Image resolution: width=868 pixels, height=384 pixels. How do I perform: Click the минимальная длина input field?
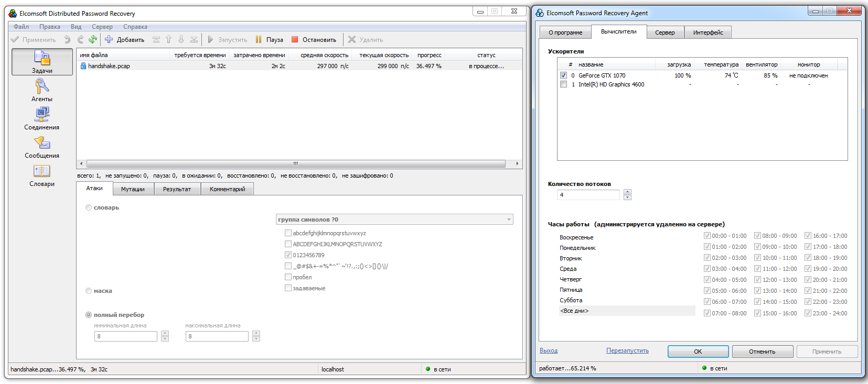click(x=126, y=336)
